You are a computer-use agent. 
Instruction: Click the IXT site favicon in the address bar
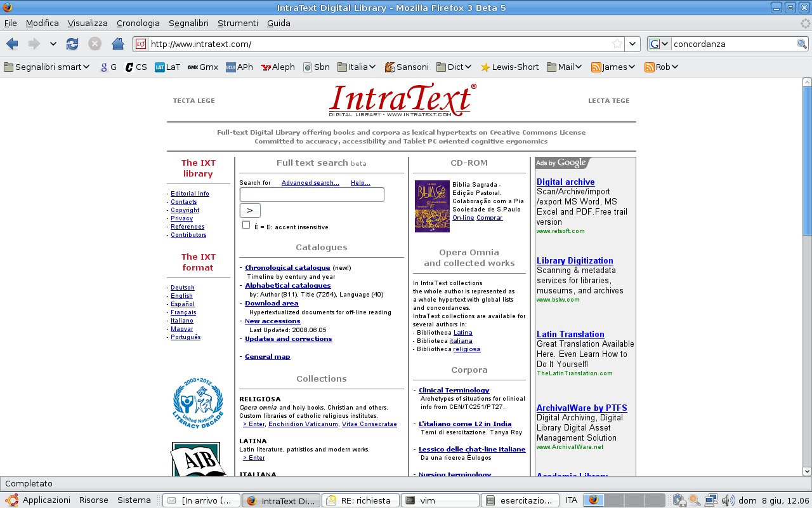click(141, 44)
